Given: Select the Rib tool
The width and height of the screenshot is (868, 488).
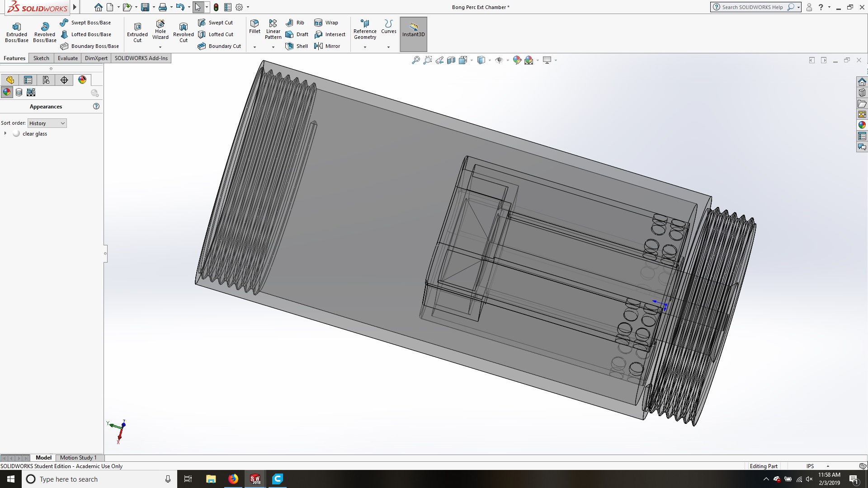Looking at the screenshot, I should point(295,23).
